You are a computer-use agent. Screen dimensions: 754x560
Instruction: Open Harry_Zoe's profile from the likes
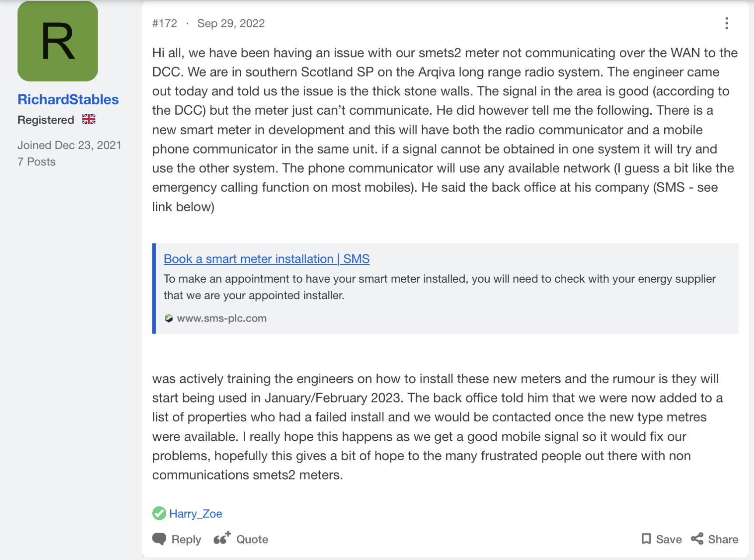pos(196,514)
